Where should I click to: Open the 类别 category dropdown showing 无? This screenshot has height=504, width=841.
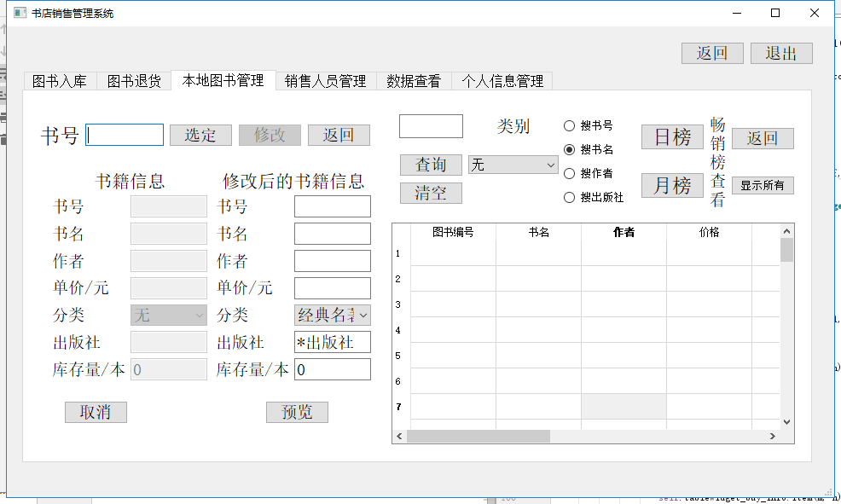tap(513, 165)
